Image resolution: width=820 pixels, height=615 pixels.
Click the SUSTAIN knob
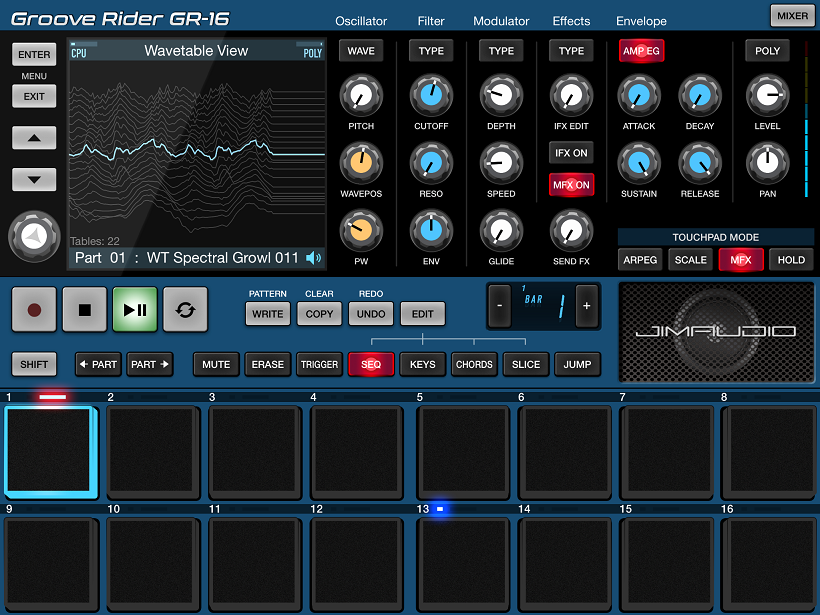pyautogui.click(x=639, y=163)
